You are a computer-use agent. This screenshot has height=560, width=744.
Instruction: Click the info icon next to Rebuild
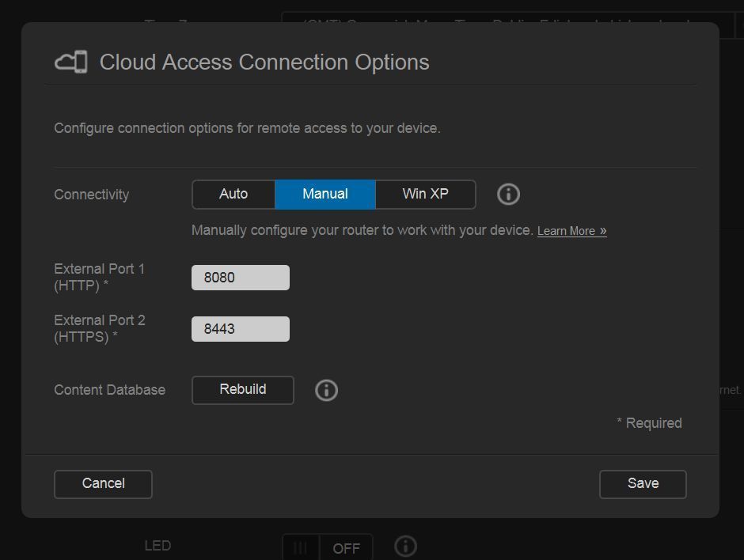(x=326, y=390)
